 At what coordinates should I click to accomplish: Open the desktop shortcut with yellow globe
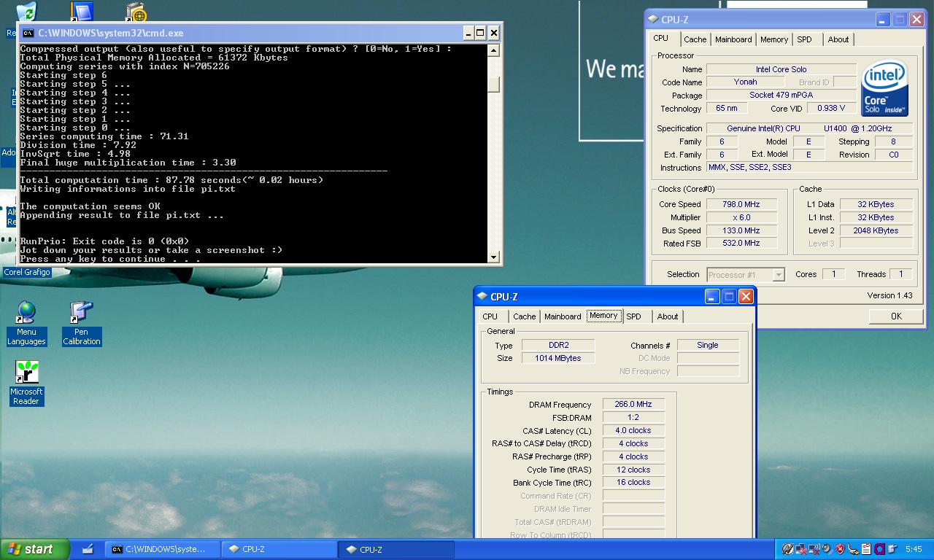point(136,12)
